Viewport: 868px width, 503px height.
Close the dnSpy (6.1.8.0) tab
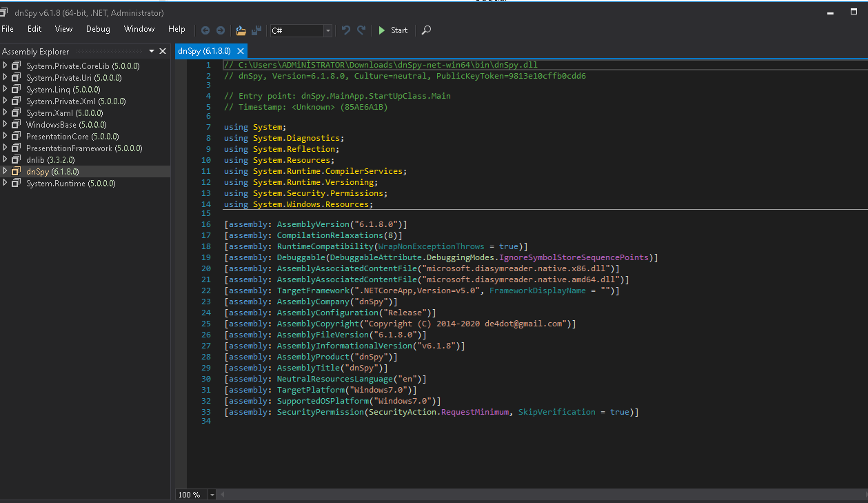(x=241, y=51)
